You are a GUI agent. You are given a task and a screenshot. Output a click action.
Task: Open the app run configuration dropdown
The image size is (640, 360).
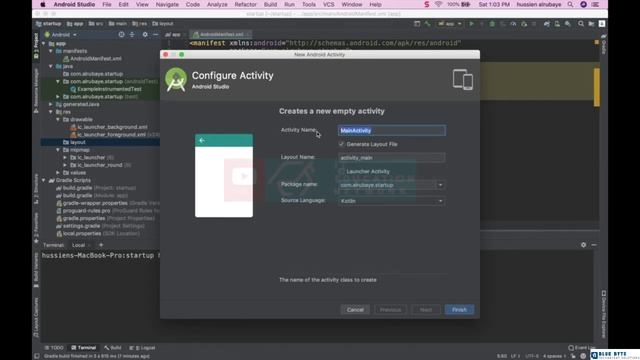(x=449, y=24)
